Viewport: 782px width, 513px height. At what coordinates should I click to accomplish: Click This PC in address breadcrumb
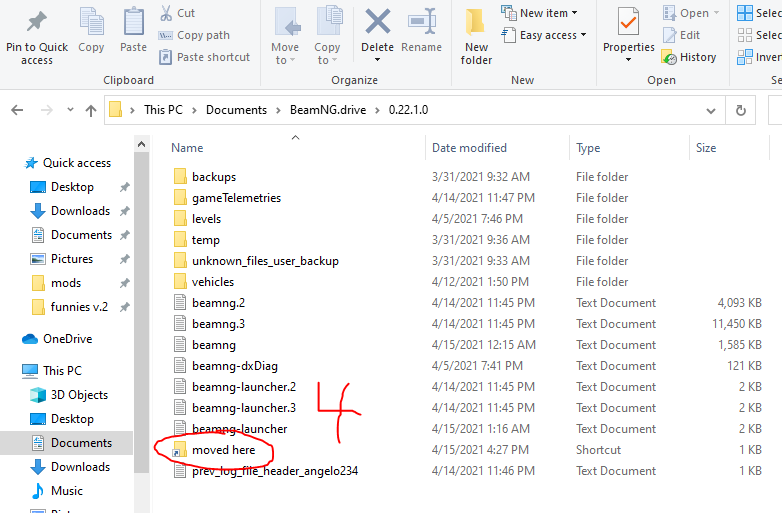163,110
